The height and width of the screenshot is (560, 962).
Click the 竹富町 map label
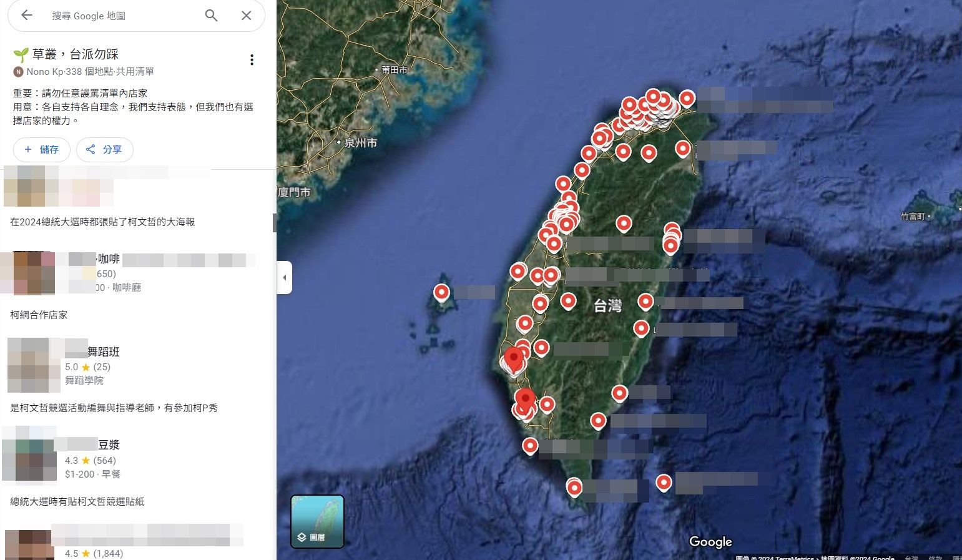(912, 217)
